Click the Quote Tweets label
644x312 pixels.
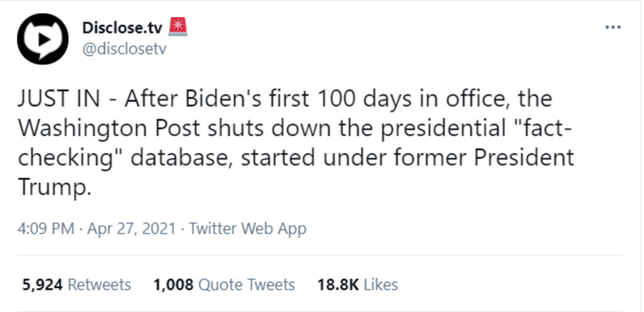(247, 284)
